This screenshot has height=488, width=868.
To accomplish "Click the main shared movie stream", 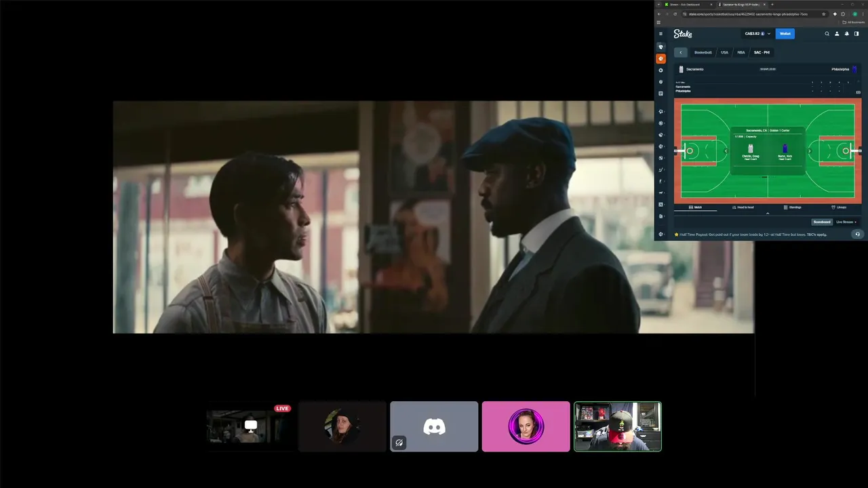I will coord(433,217).
